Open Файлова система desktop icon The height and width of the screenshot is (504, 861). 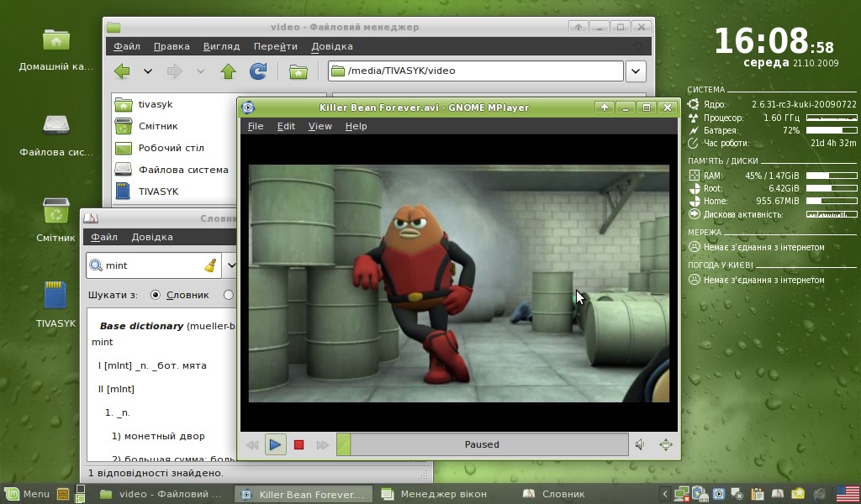(56, 135)
